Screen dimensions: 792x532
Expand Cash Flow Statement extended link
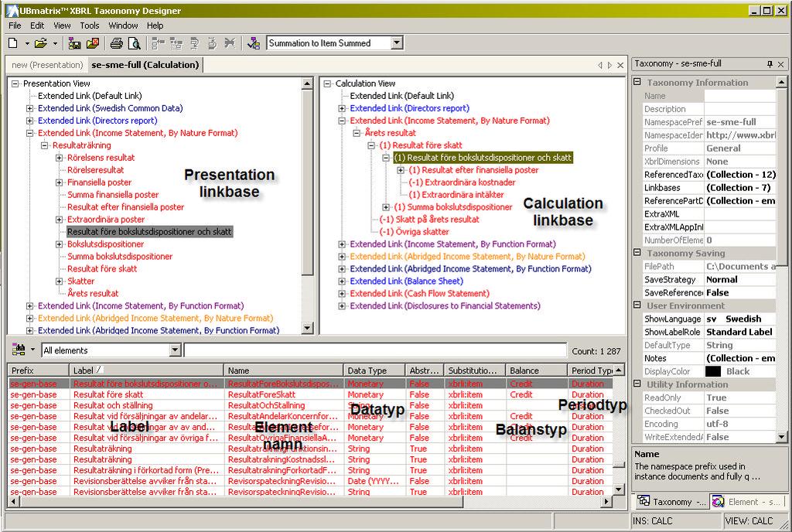(342, 293)
